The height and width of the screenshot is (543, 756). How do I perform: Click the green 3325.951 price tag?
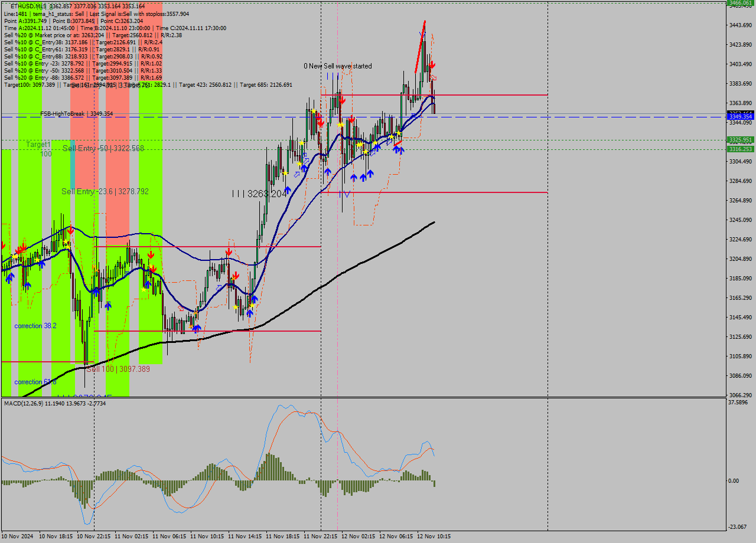(x=741, y=140)
